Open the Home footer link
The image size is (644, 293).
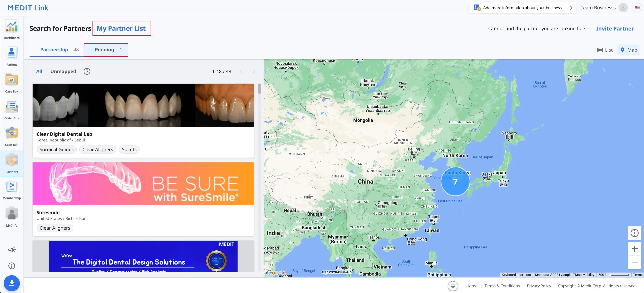click(472, 286)
